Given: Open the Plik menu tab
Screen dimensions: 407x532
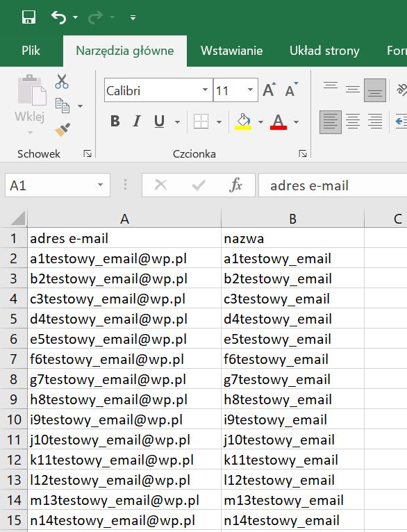Looking at the screenshot, I should (x=31, y=51).
